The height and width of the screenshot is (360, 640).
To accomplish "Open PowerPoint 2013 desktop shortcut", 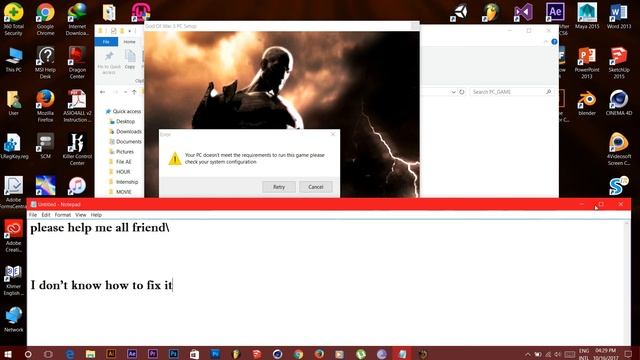I will (x=587, y=62).
